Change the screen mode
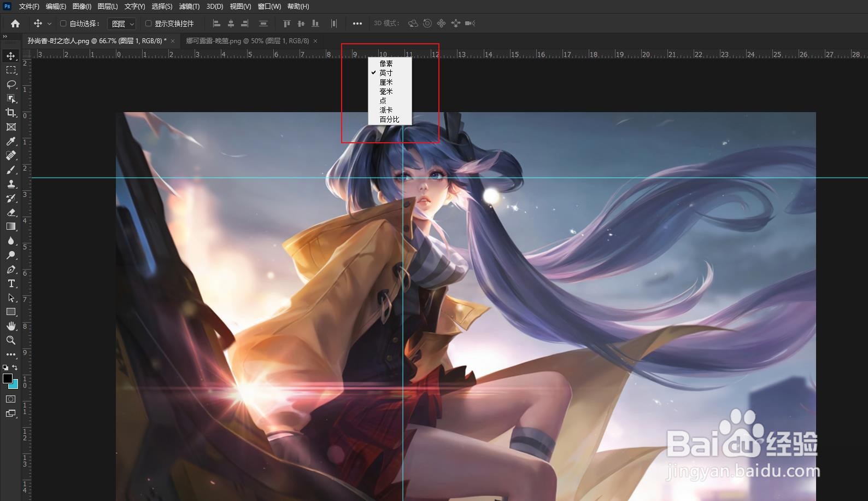868x501 pixels. (11, 413)
